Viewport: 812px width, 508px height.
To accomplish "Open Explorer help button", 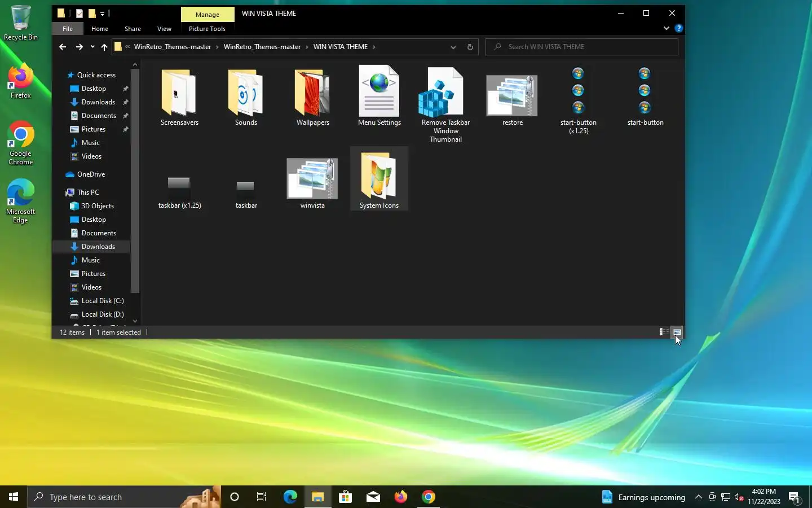I will coord(679,28).
